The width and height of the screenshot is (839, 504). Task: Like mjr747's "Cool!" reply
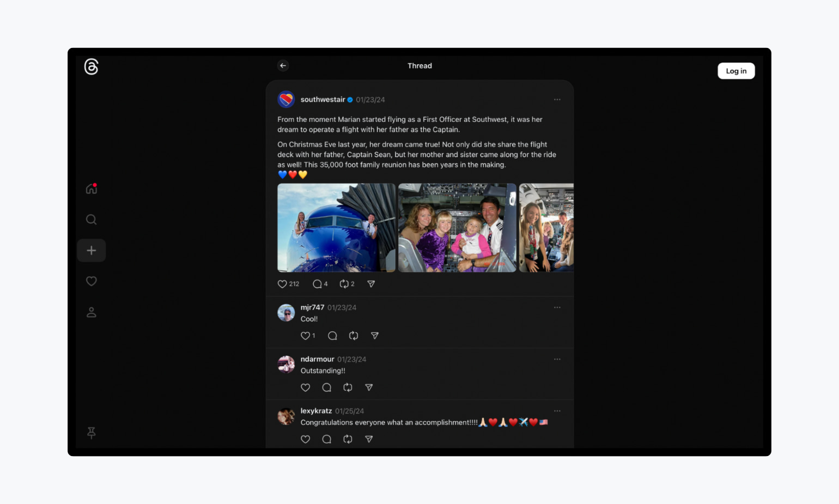coord(305,336)
